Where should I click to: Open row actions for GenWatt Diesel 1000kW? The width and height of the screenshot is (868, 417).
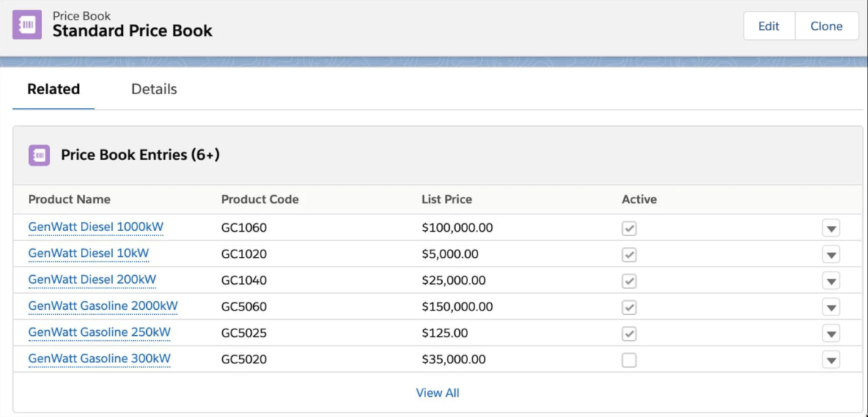pyautogui.click(x=830, y=227)
